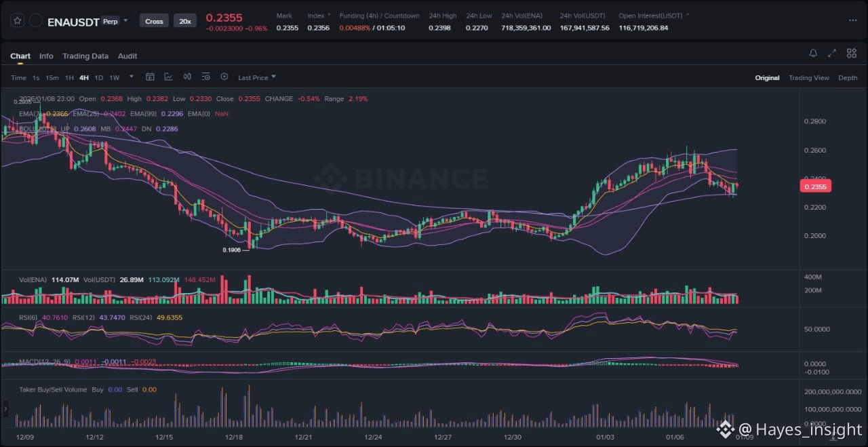Switch to the Depth chart view
Image resolution: width=868 pixels, height=447 pixels.
(x=848, y=78)
